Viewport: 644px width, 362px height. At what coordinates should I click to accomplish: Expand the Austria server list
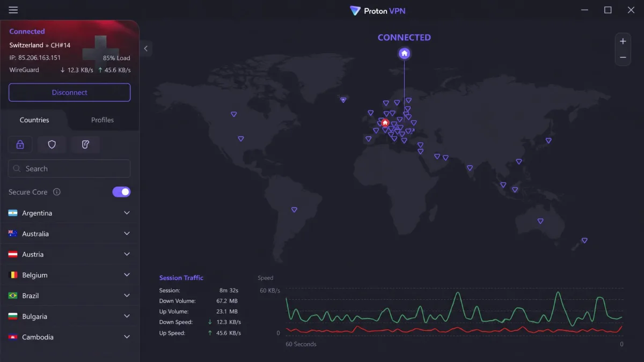(x=127, y=254)
